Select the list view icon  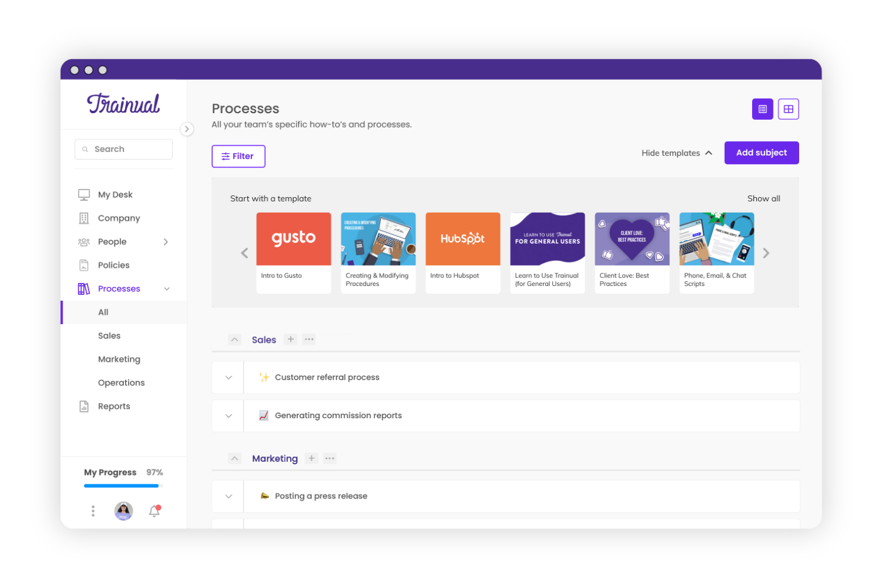(762, 108)
